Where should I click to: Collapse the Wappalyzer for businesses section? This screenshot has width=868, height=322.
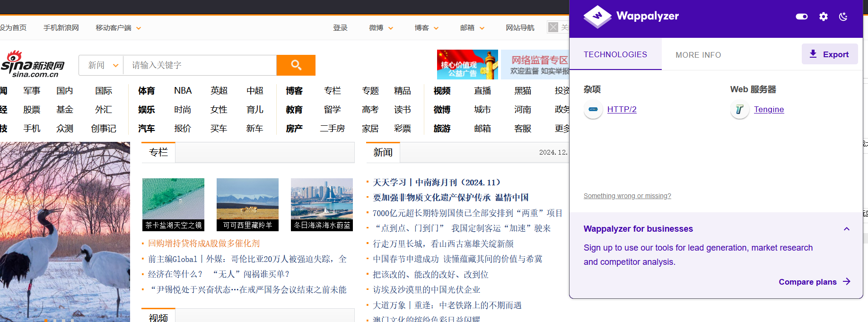(847, 229)
